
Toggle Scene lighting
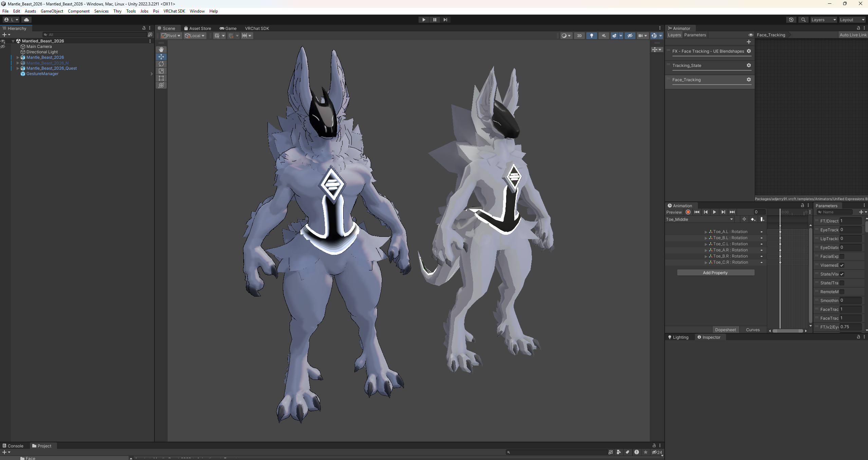click(592, 36)
